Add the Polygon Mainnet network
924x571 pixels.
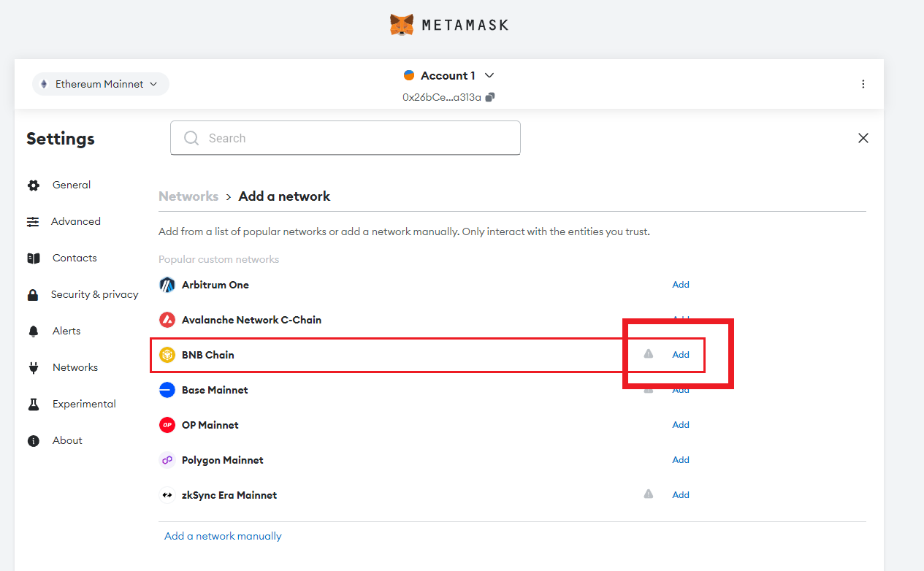(x=681, y=460)
